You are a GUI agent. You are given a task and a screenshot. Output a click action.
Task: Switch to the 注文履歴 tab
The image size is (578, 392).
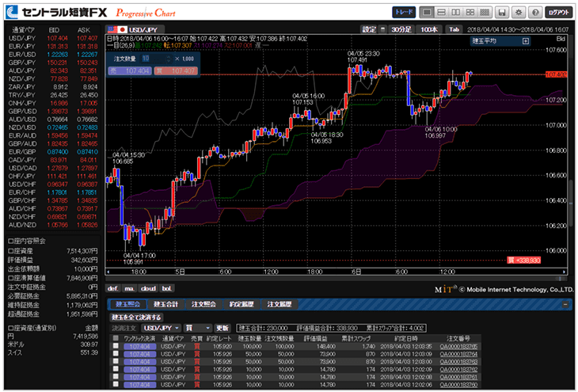(x=279, y=304)
